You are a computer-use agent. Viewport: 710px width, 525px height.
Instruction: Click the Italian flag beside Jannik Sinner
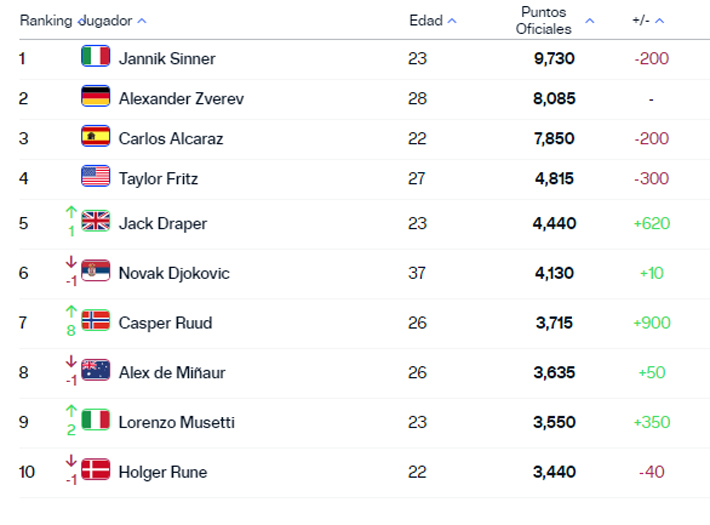point(96,57)
